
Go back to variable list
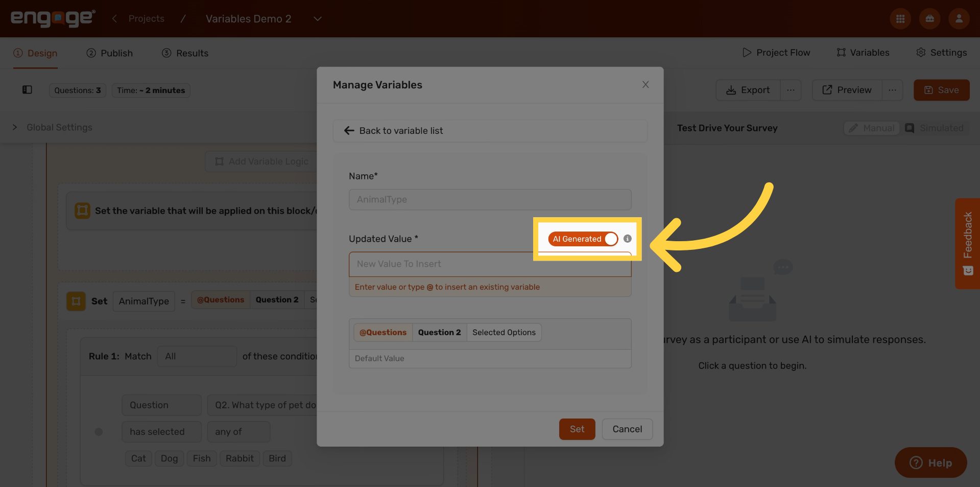coord(490,131)
